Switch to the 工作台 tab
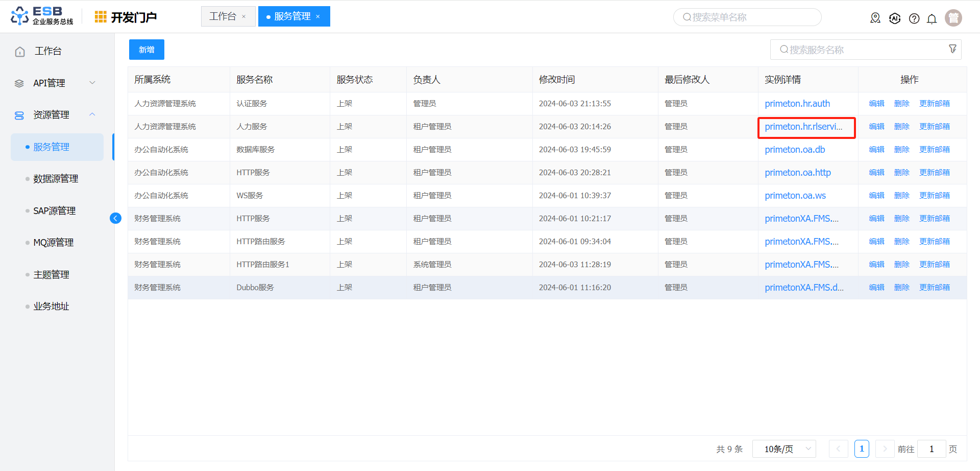The image size is (980, 471). pos(223,16)
